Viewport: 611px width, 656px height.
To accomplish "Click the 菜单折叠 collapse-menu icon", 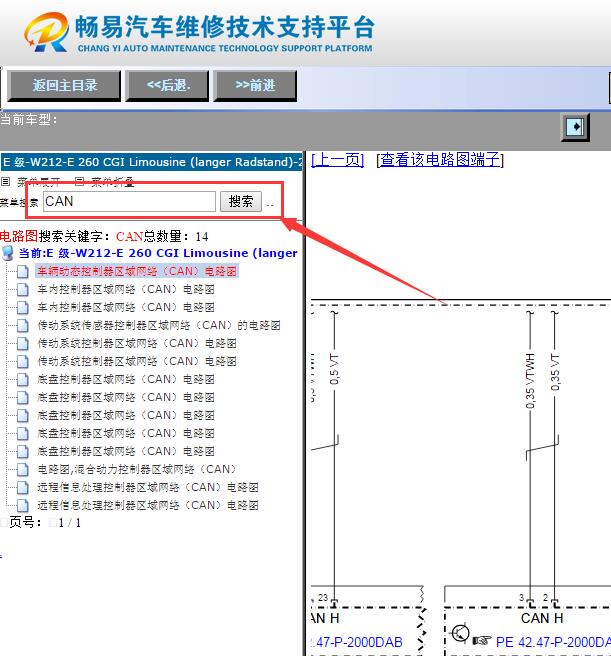I will click(x=80, y=182).
